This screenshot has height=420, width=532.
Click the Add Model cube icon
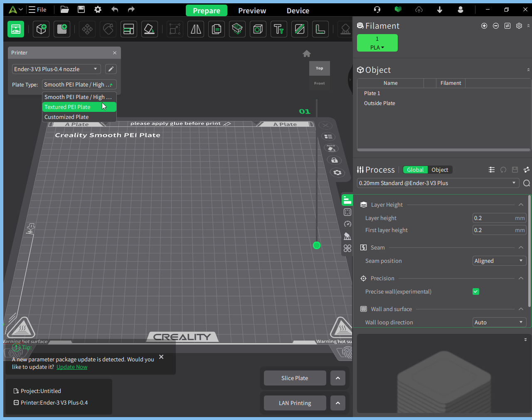click(41, 29)
